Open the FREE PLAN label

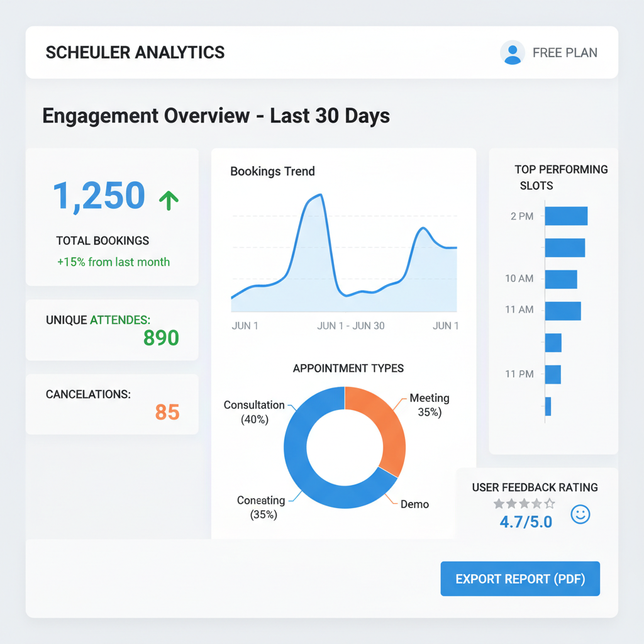565,53
